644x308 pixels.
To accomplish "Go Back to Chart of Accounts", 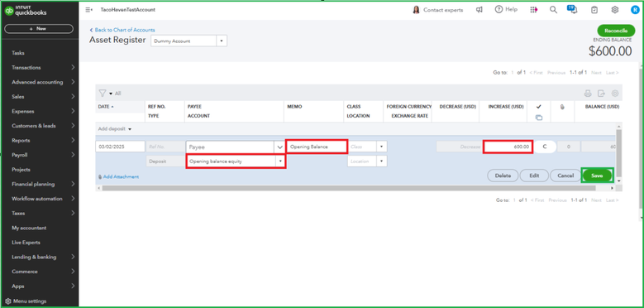I will click(122, 30).
